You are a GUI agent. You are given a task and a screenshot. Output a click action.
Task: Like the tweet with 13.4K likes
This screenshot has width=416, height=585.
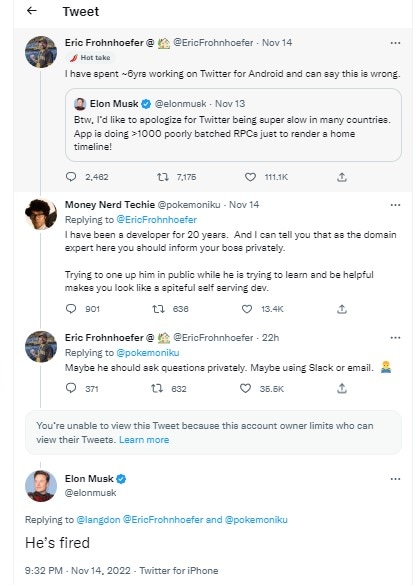247,309
